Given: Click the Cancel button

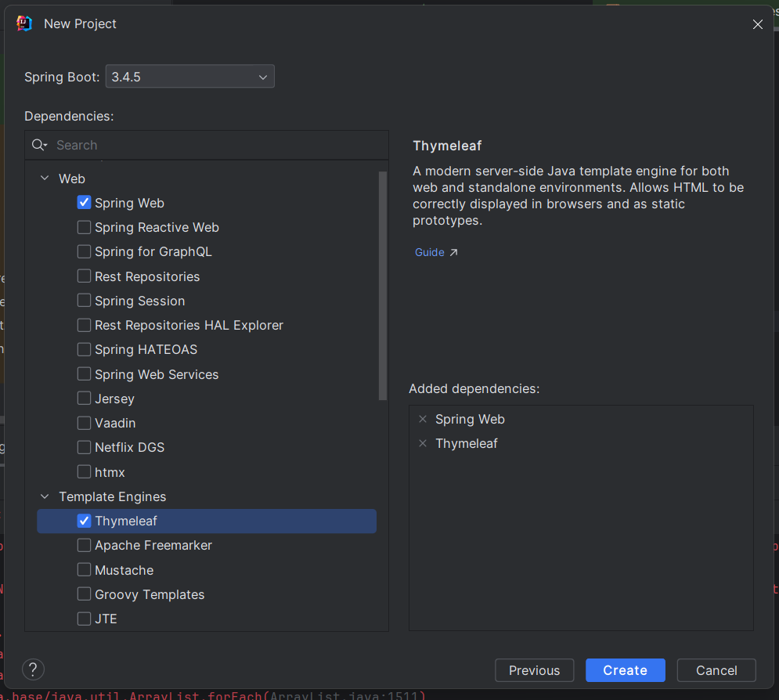Looking at the screenshot, I should click(716, 670).
